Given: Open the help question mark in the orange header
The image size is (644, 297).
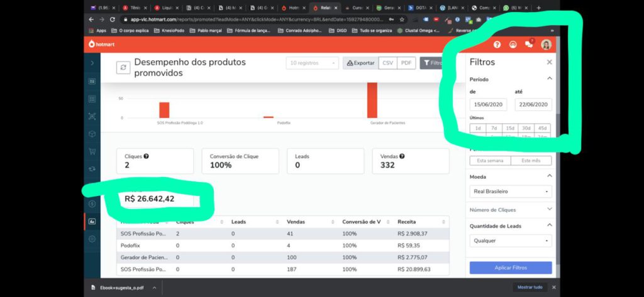Looking at the screenshot, I should pos(497,45).
